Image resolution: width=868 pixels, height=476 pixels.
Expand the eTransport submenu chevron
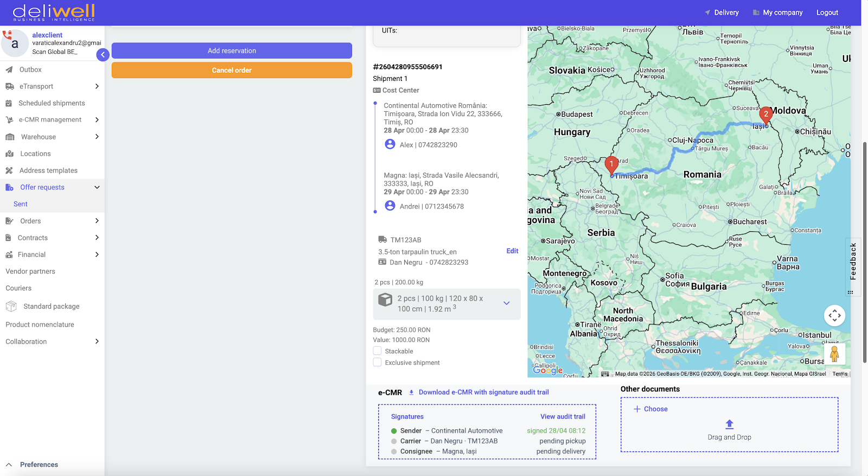point(97,86)
